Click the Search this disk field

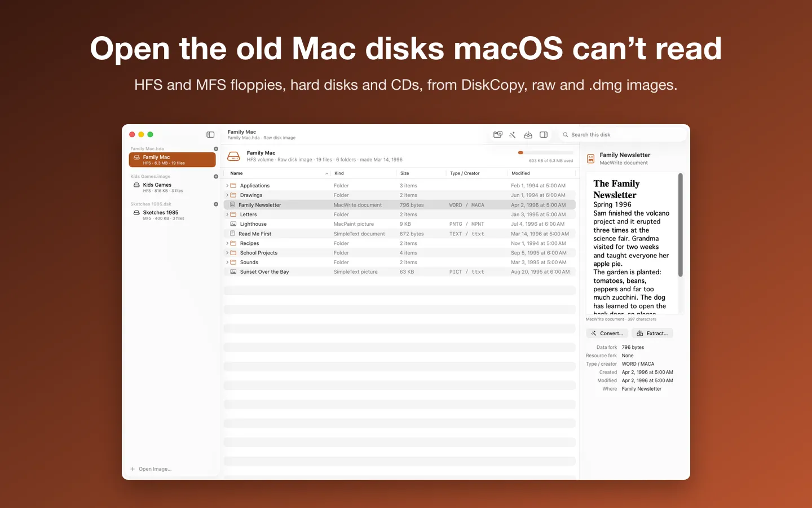click(622, 135)
